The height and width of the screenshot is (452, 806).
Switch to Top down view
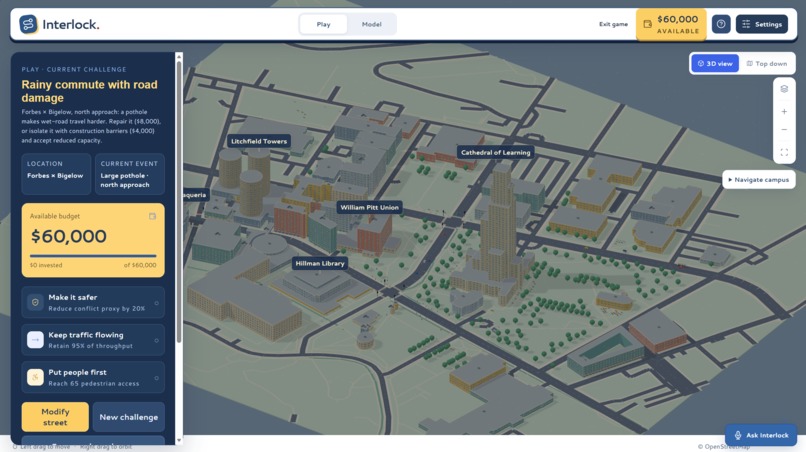pyautogui.click(x=766, y=64)
